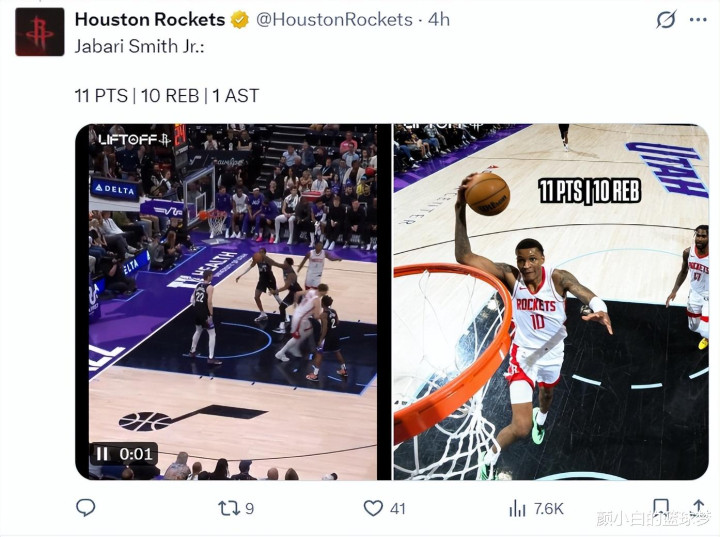This screenshot has width=720, height=537.
Task: Open the Rockets number 10 dunk photo
Action: pos(551,302)
